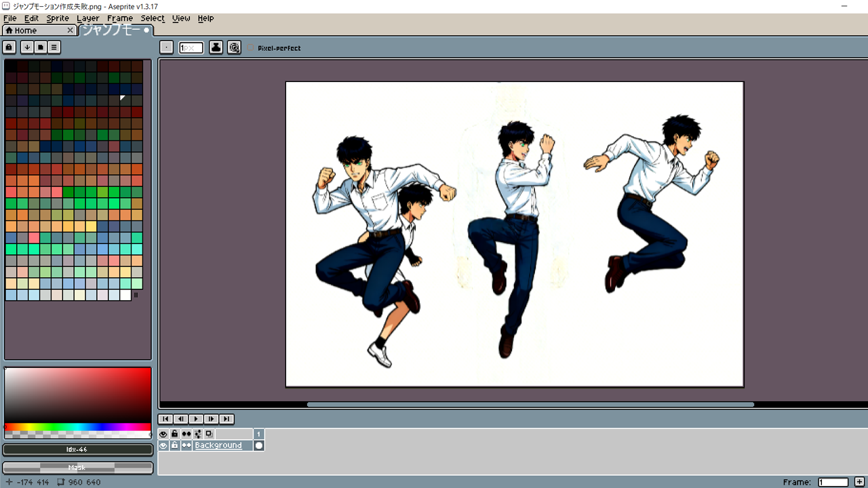
Task: Open the palette options menu
Action: click(54, 47)
